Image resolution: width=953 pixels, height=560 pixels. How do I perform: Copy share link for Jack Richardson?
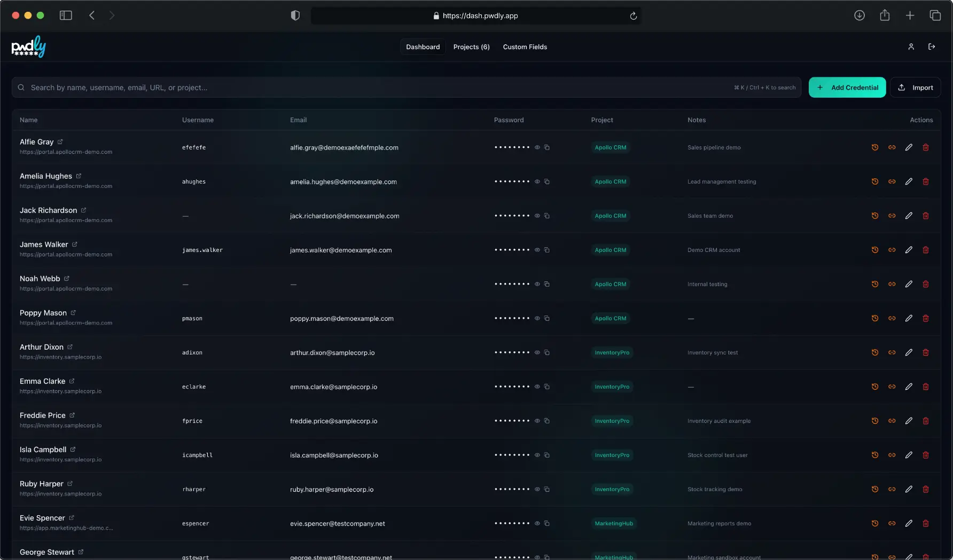pyautogui.click(x=892, y=216)
